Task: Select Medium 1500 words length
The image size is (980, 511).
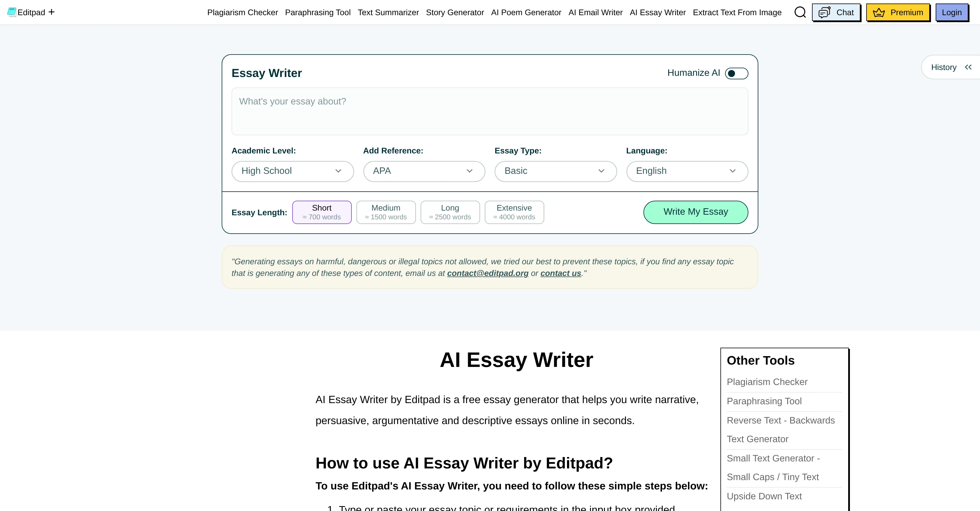Action: (386, 212)
